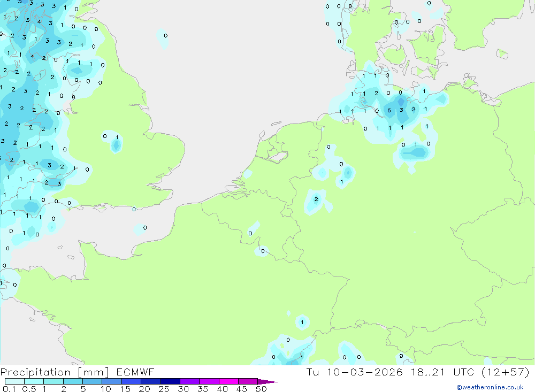This screenshot has height=392, width=535.
Task: Click the above-50 mm legend arrow tip
Action: 267,381
